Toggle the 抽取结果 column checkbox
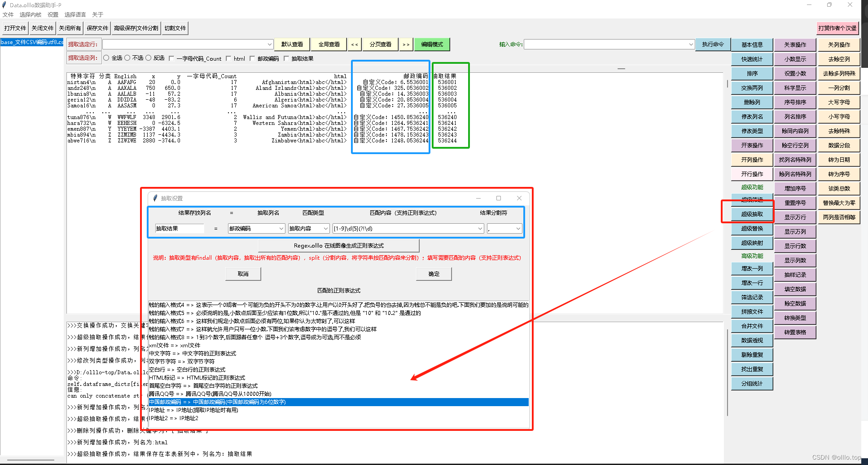The height and width of the screenshot is (465, 868). pos(286,58)
